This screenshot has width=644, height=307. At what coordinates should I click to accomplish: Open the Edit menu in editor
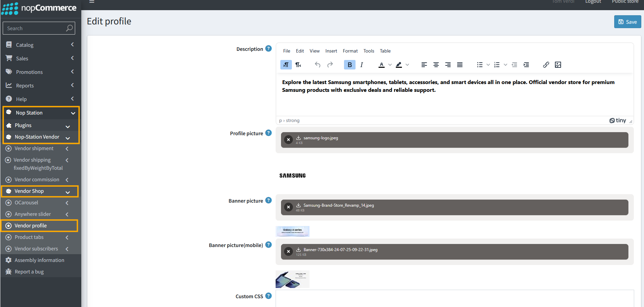click(x=300, y=51)
